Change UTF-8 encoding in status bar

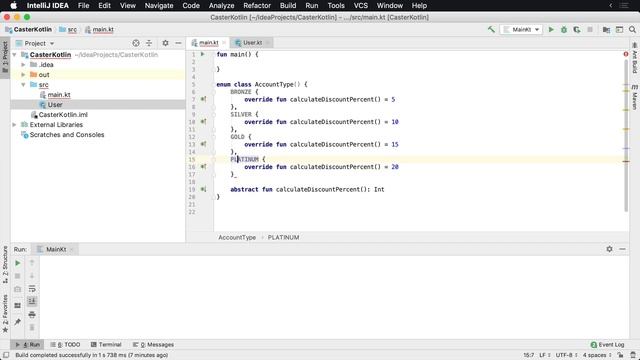[x=567, y=355]
